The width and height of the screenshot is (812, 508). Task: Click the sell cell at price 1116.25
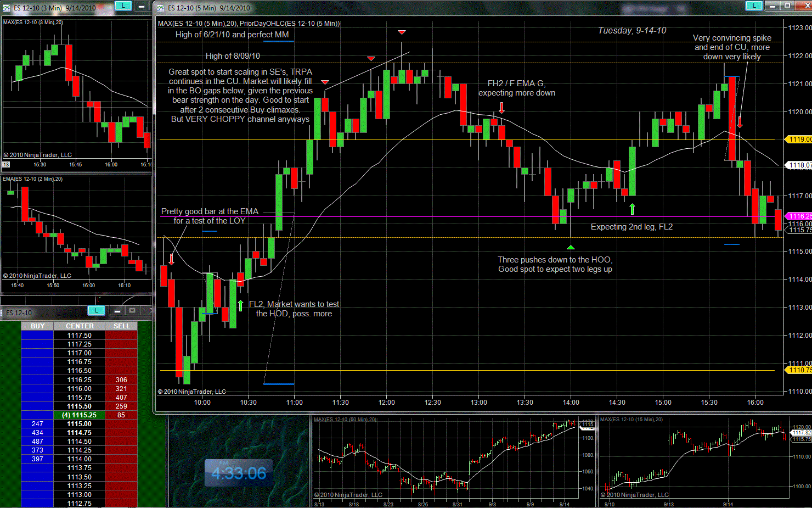121,380
